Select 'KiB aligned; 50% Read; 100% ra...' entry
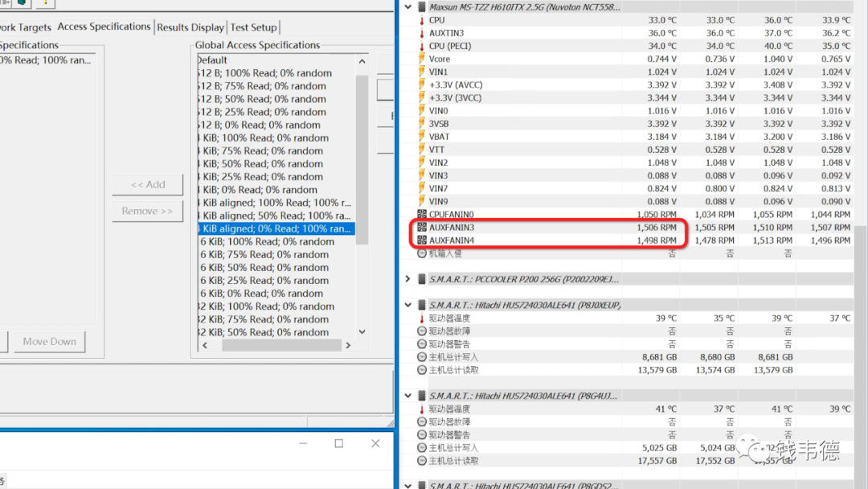The width and height of the screenshot is (868, 489). 276,216
